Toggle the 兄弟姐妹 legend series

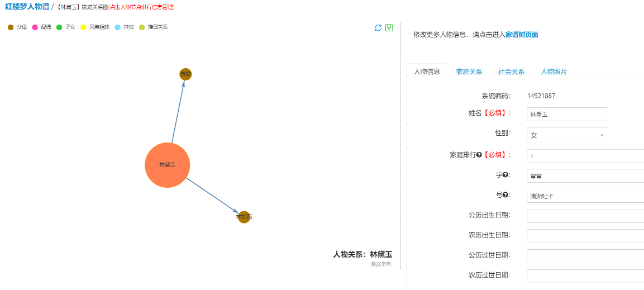[x=95, y=27]
